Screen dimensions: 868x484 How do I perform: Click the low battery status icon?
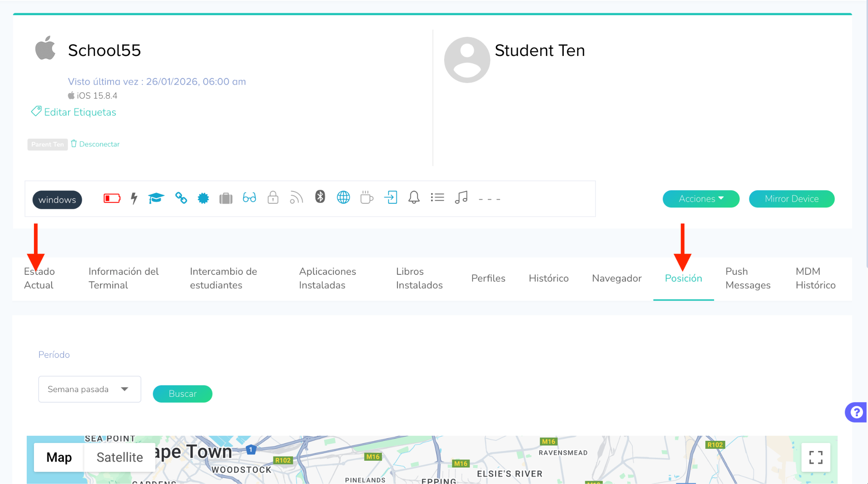coord(112,198)
